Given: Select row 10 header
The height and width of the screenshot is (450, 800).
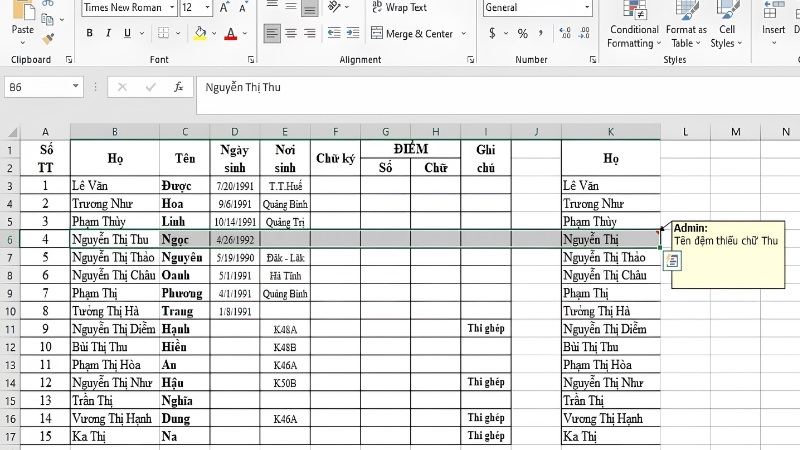Looking at the screenshot, I should click(10, 311).
